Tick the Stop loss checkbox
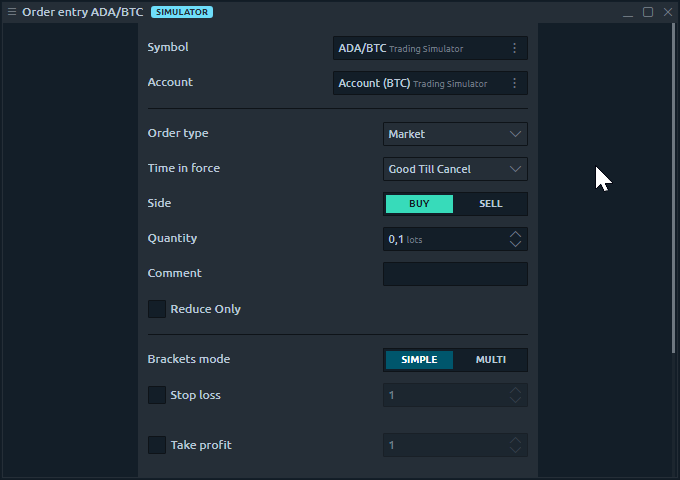Screen dimensions: 680x480 pos(157,395)
